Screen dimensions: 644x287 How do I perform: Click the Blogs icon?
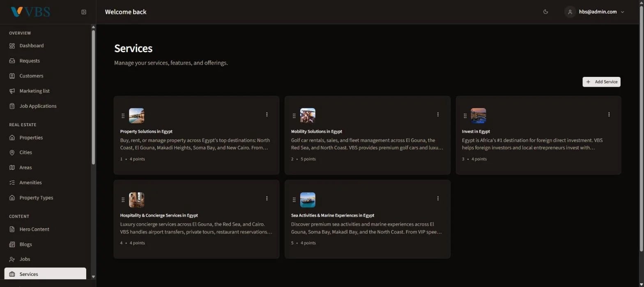point(12,244)
